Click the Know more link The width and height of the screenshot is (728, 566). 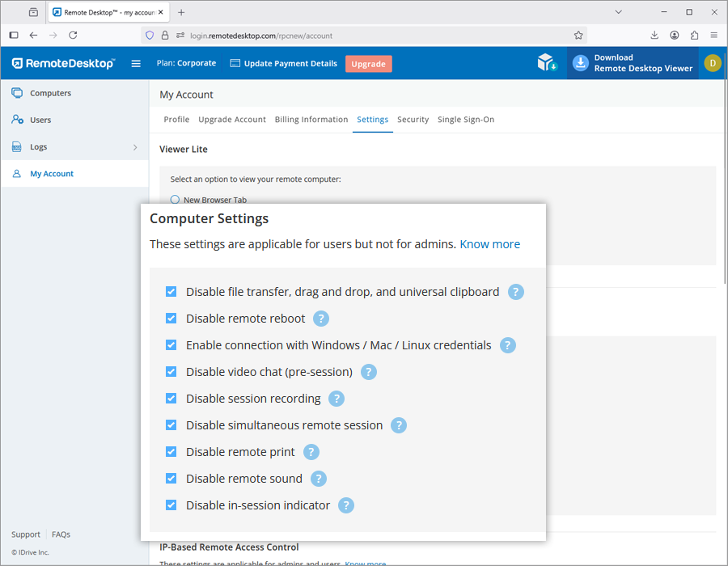pyautogui.click(x=489, y=244)
